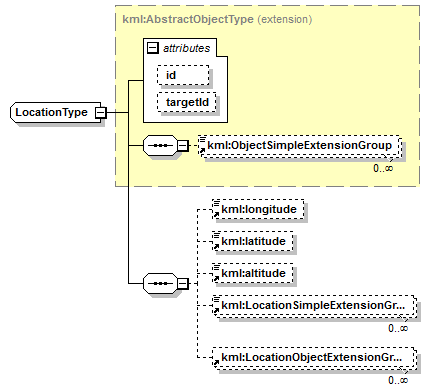Click the reference arrow icon on kml:latitude
Screen dimensions: 445x392
click(216, 247)
